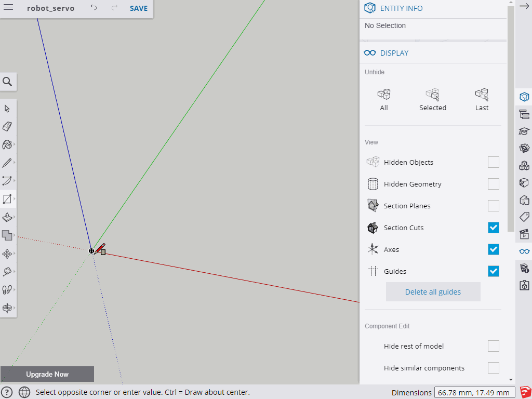Screen dimensions: 532x399
Task: Open the Entity Info panel from the sidebar
Action: pos(524,97)
